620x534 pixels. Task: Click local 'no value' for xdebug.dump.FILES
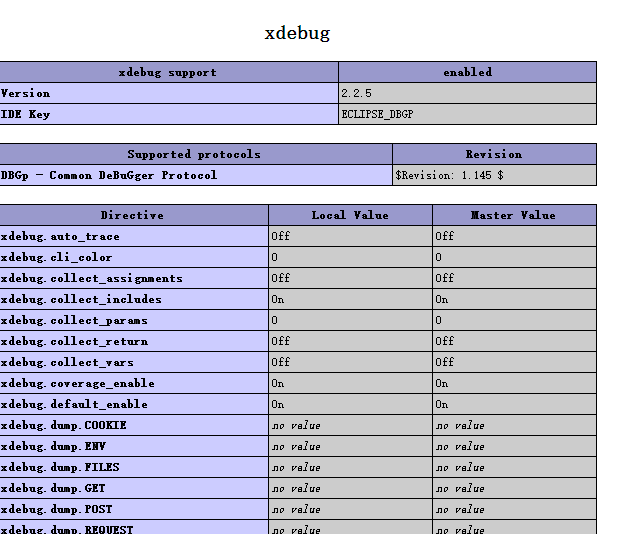pyautogui.click(x=296, y=468)
